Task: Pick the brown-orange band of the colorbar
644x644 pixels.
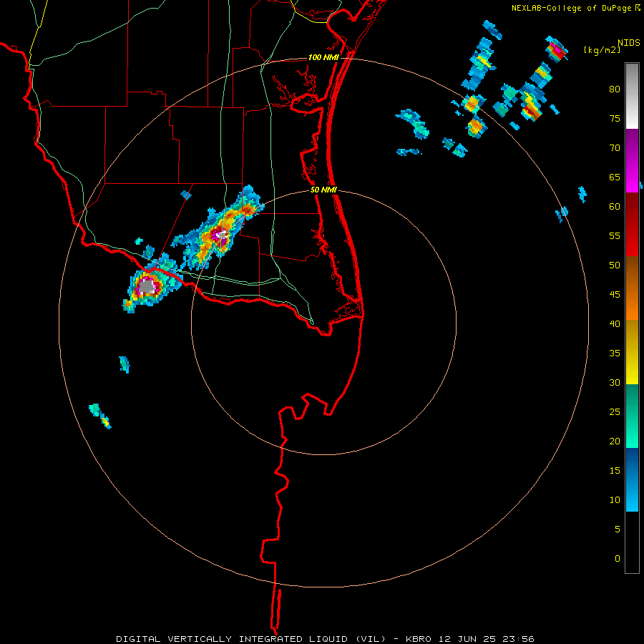Action: pyautogui.click(x=632, y=288)
